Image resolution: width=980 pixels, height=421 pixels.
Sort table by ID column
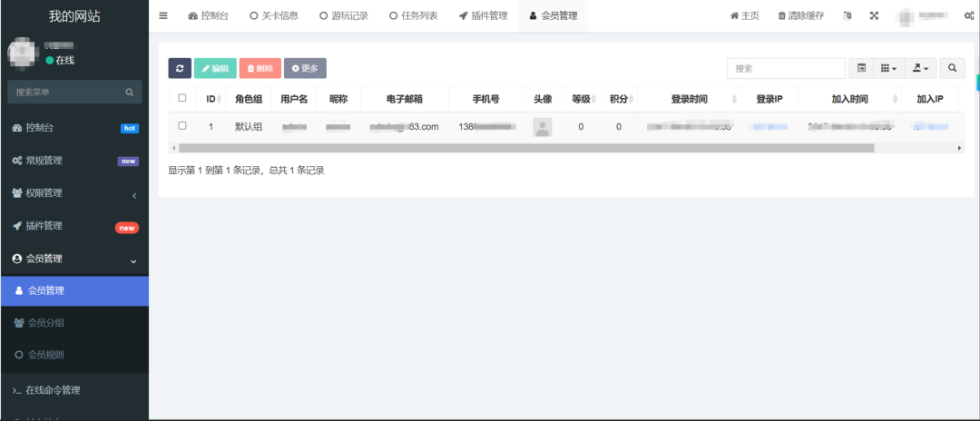pyautogui.click(x=211, y=99)
